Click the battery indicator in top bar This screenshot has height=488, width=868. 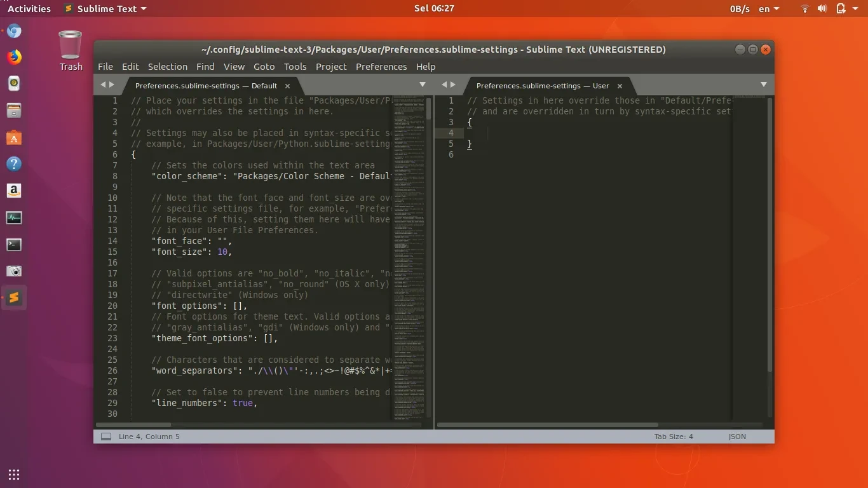pyautogui.click(x=841, y=9)
